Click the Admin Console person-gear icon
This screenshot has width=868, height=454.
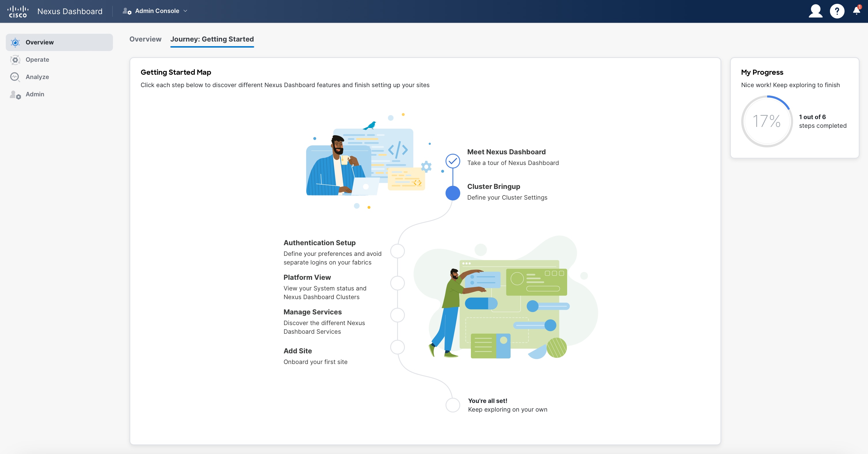coord(127,11)
